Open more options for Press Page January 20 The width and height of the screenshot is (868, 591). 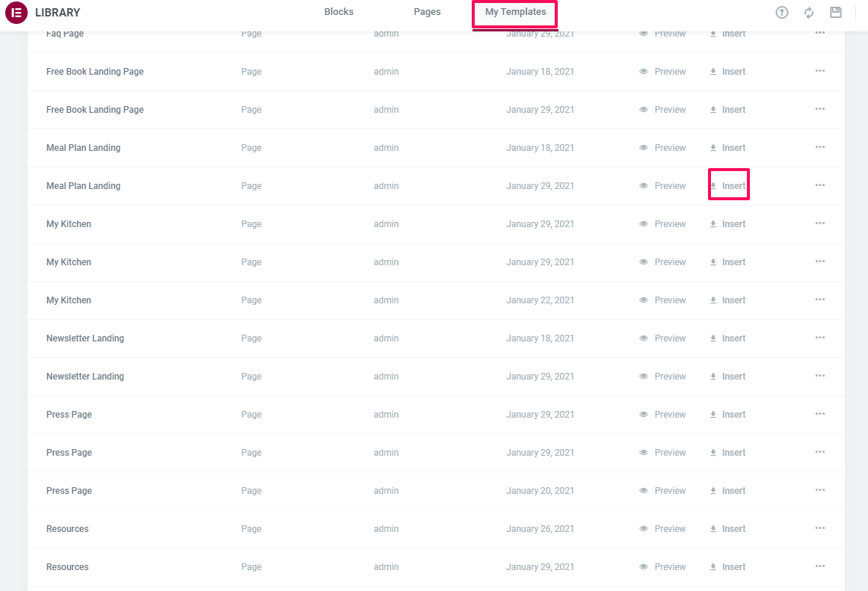click(820, 490)
